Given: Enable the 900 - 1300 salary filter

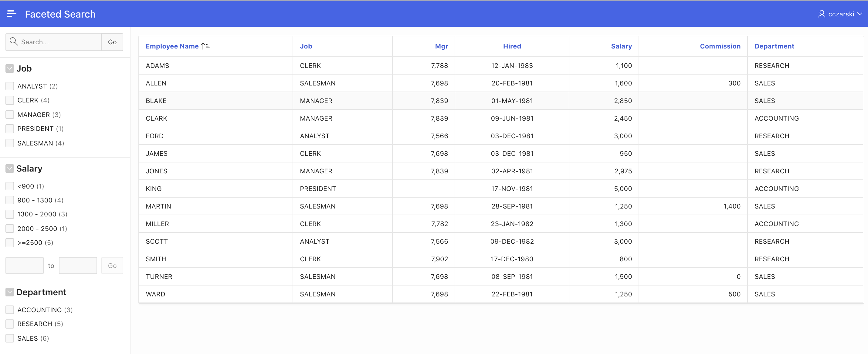Looking at the screenshot, I should click(9, 200).
